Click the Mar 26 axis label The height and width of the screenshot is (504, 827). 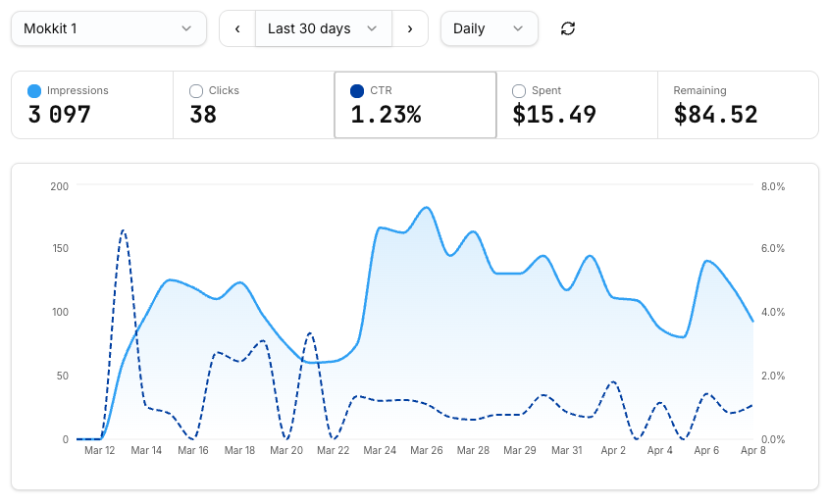[x=427, y=451]
